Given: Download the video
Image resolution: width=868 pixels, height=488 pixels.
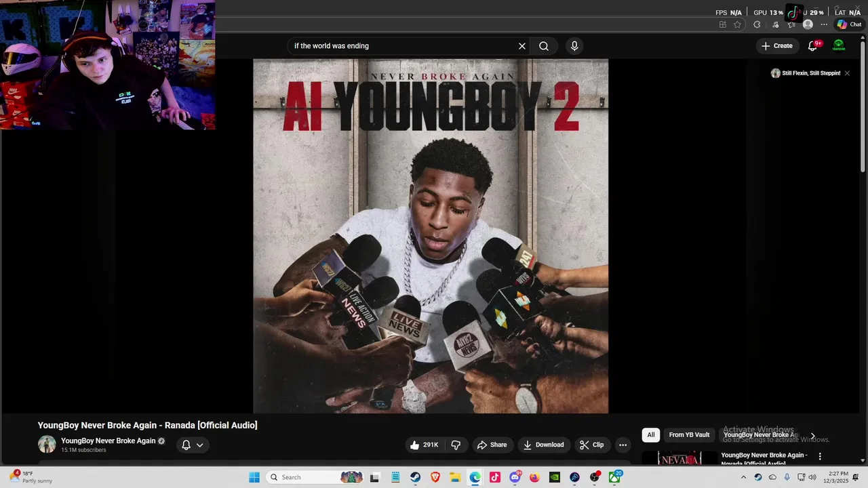Looking at the screenshot, I should coord(544,445).
